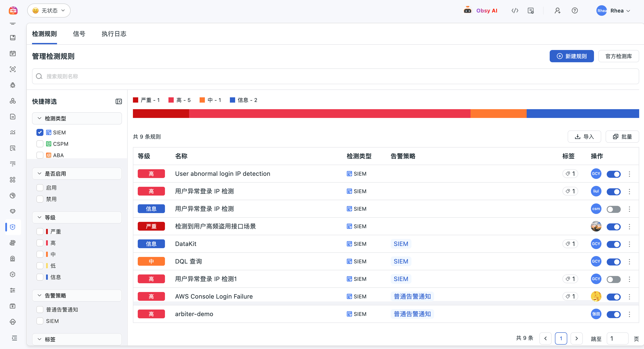Screen dimensions: 644x349
Task: Open the bug icon in the left sidebar
Action: [13, 85]
